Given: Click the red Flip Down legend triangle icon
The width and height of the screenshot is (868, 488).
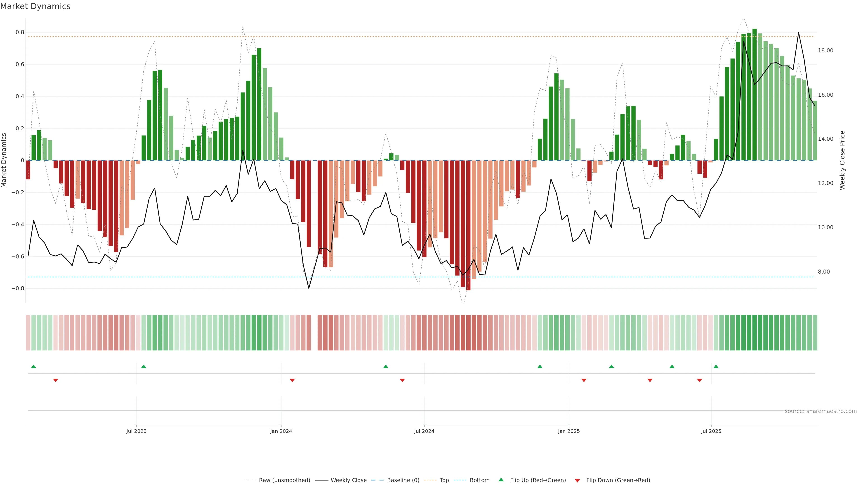Looking at the screenshot, I should 577,481.
